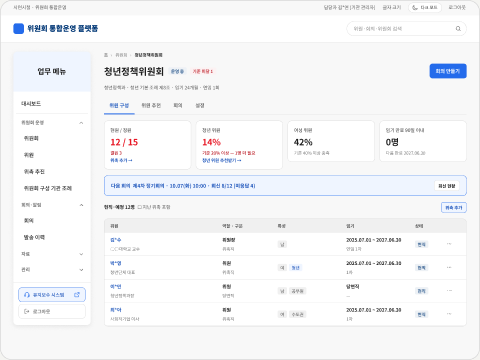This screenshot has height=360, width=480.
Task: Click the 14% youth member value
Action: click(211, 142)
